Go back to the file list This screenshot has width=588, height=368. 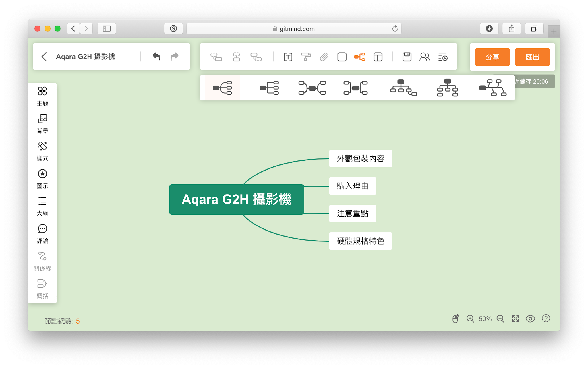44,57
